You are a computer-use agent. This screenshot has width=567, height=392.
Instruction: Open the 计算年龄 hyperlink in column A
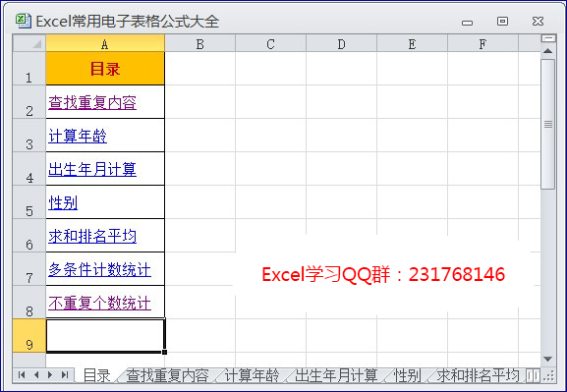pyautogui.click(x=78, y=137)
